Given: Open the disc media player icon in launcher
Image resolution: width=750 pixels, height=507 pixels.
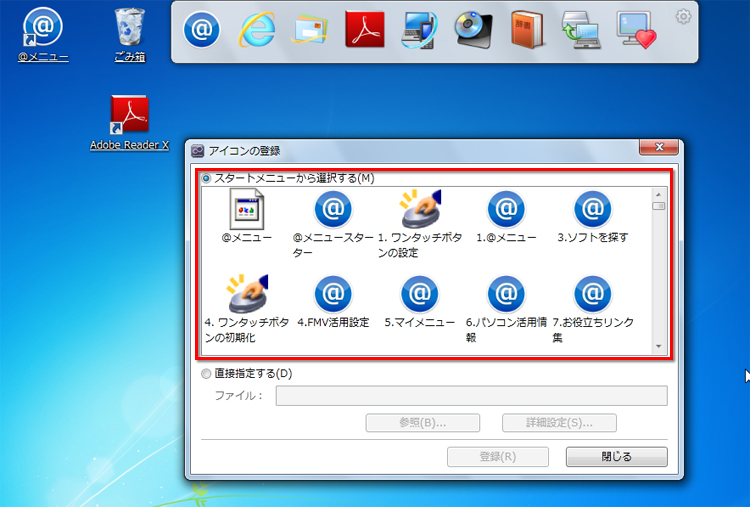Looking at the screenshot, I should (474, 30).
